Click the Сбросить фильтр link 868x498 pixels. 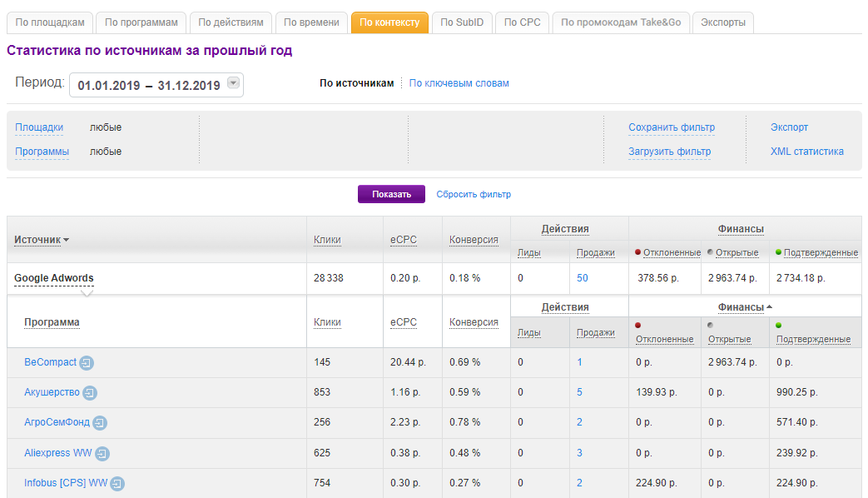tap(474, 194)
